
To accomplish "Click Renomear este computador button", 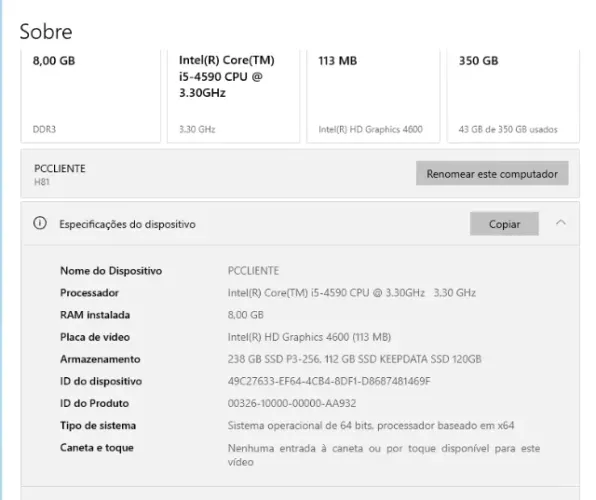I will pos(492,173).
